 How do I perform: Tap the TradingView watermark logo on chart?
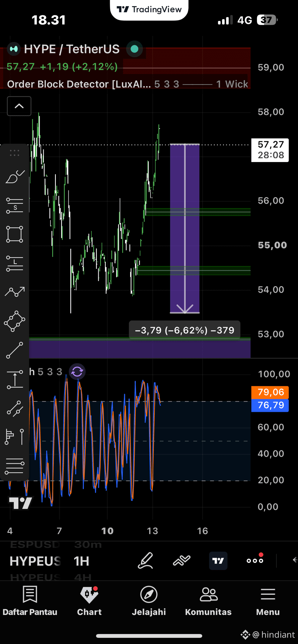click(x=21, y=503)
